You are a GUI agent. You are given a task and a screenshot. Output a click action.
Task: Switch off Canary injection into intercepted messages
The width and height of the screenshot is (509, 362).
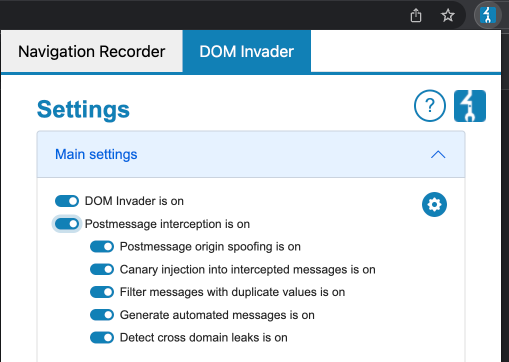coord(102,269)
